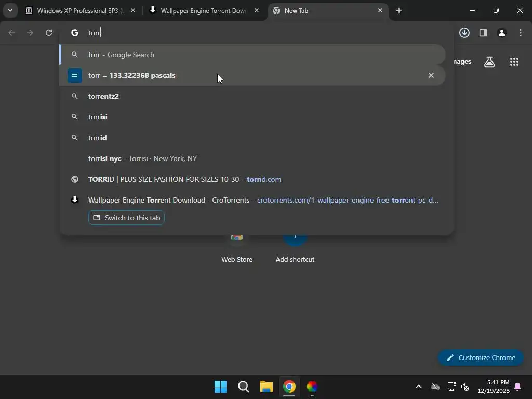Select 'torrisi nyc' New York suggestion
Viewport: 532px width, 399px height.
pyautogui.click(x=252, y=158)
